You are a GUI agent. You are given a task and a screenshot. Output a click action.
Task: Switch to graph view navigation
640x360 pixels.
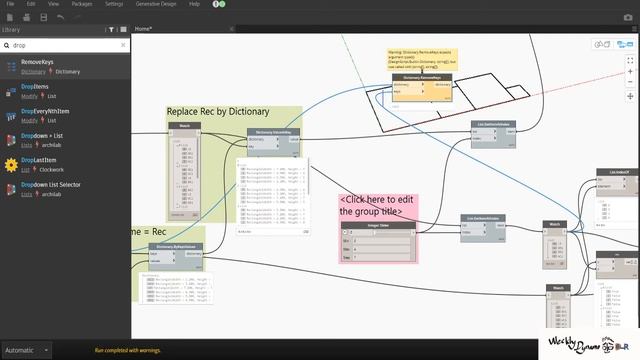point(625,44)
